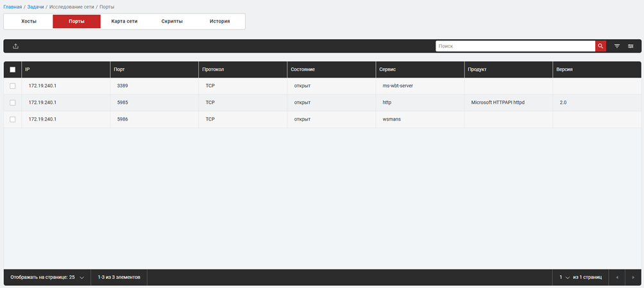Screen dimensions: 644x288
Task: Open the История tab
Action: tap(220, 21)
